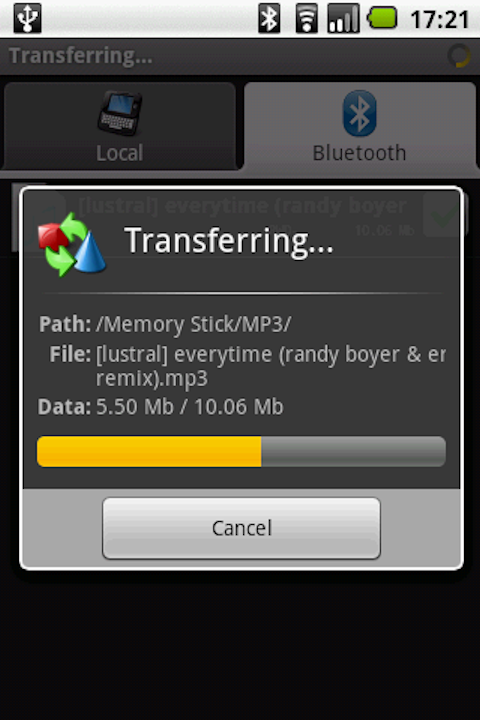Click the Cancel button
This screenshot has width=480, height=720.
click(241, 528)
